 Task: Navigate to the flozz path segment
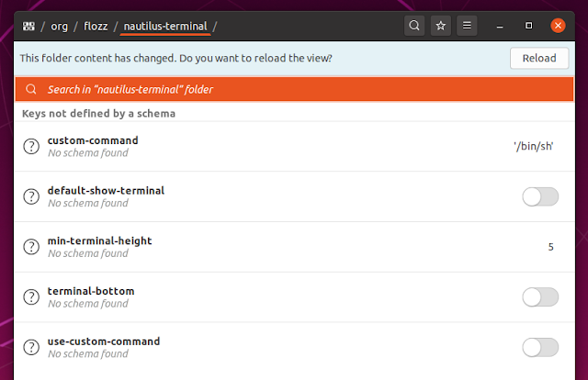(96, 27)
